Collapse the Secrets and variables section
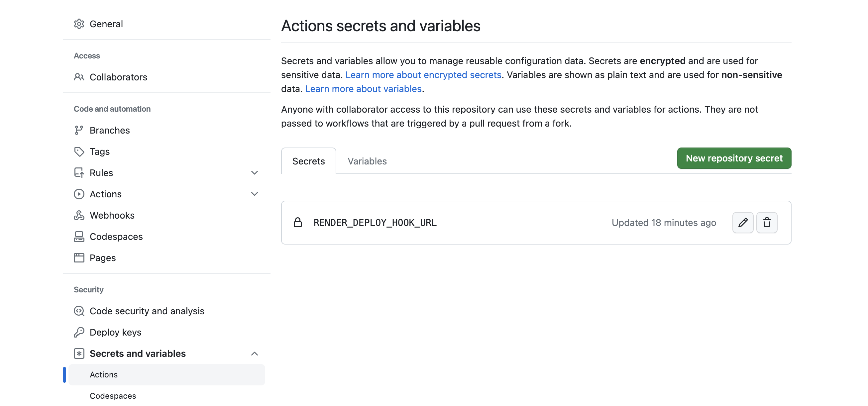Viewport: 868px width, 406px height. pyautogui.click(x=255, y=354)
